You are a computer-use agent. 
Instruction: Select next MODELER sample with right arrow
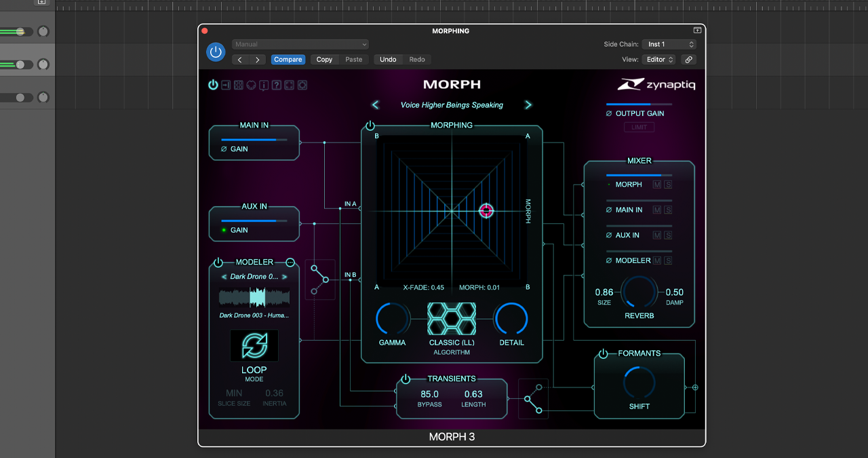coord(285,277)
